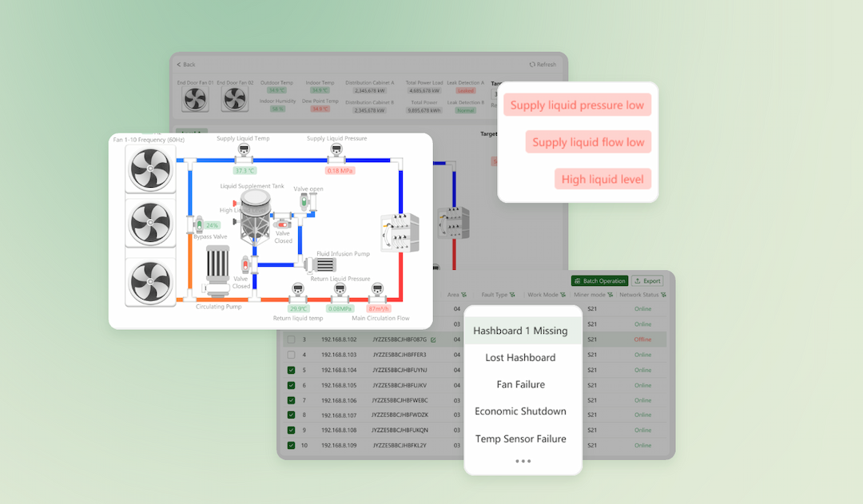Toggle the checkbox on row 5 of miner list
Image resolution: width=863 pixels, height=504 pixels.
click(290, 370)
